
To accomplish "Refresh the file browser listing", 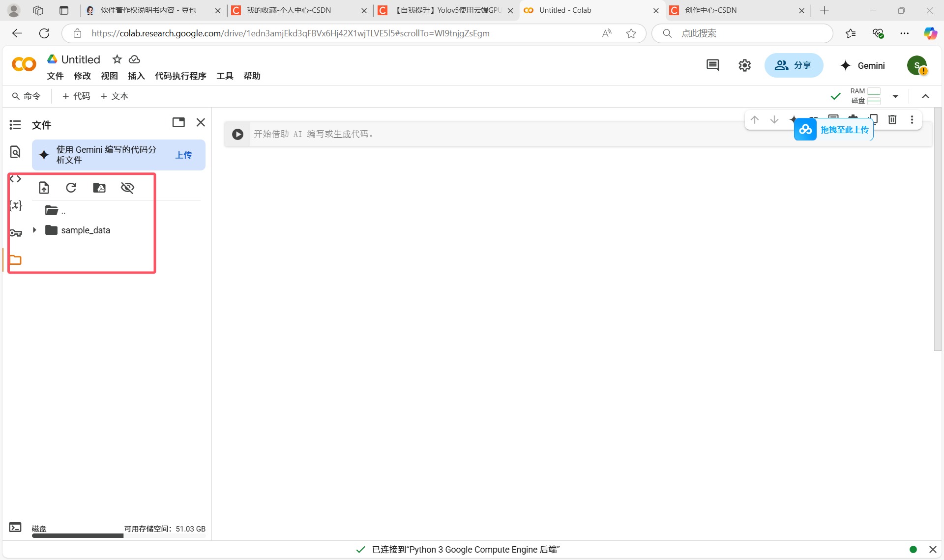I will 71,188.
